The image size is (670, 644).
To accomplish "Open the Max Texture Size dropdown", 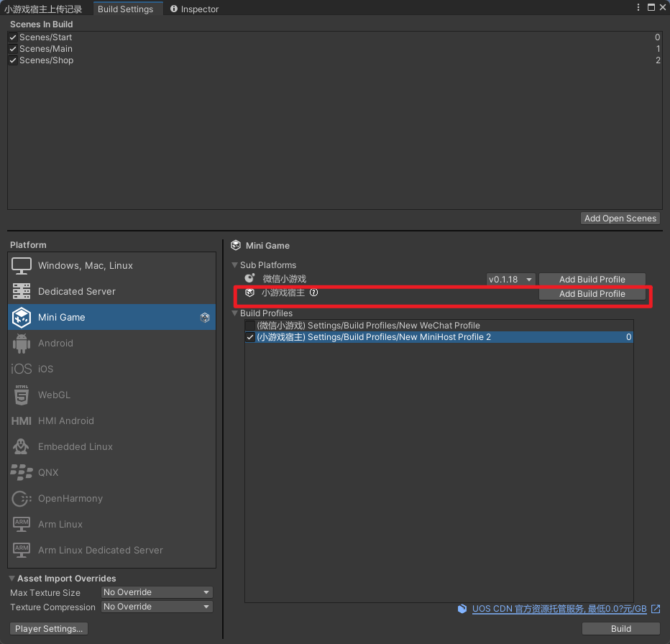I will [157, 592].
